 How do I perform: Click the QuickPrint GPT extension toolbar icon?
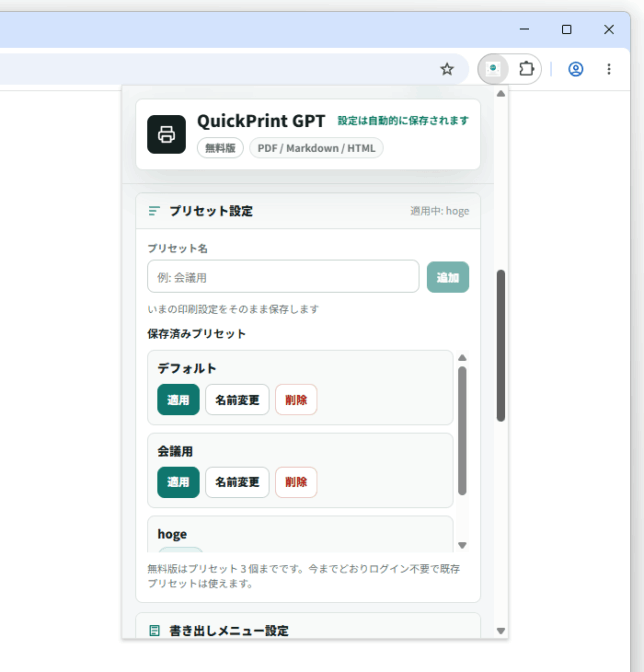[493, 69]
